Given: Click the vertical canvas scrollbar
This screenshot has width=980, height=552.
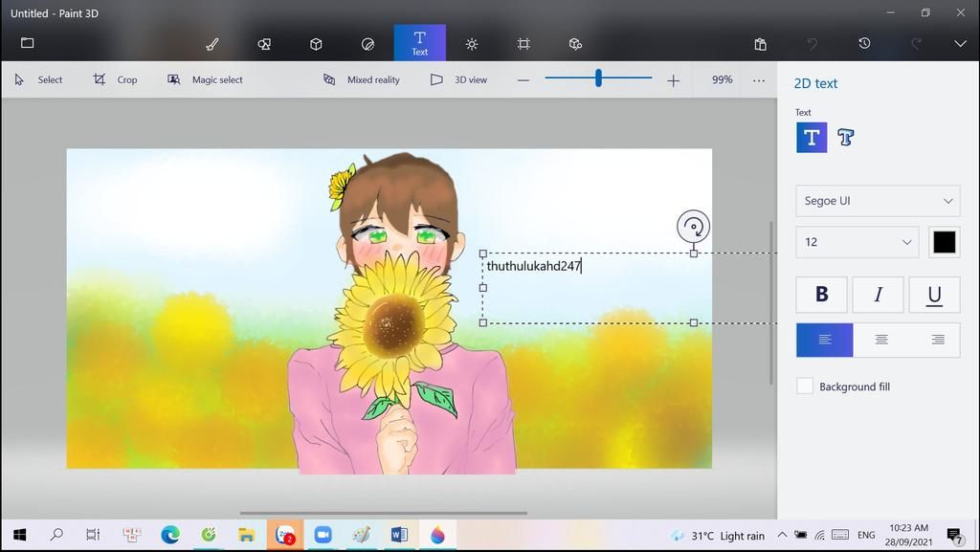Looking at the screenshot, I should (771, 303).
